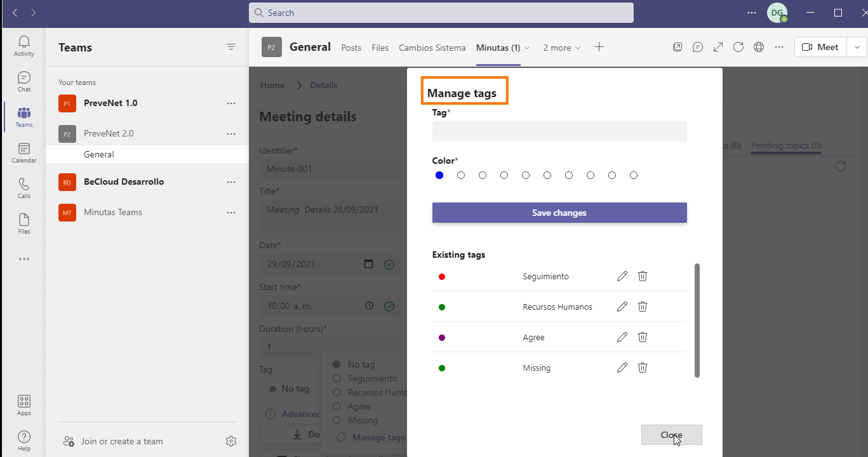Image resolution: width=868 pixels, height=457 pixels.
Task: Click the date calendar picker icon
Action: click(368, 264)
